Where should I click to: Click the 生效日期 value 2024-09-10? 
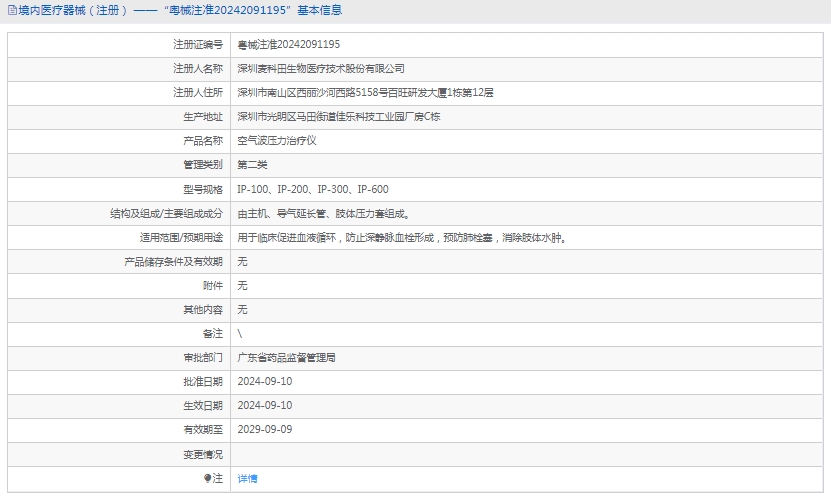click(x=265, y=405)
